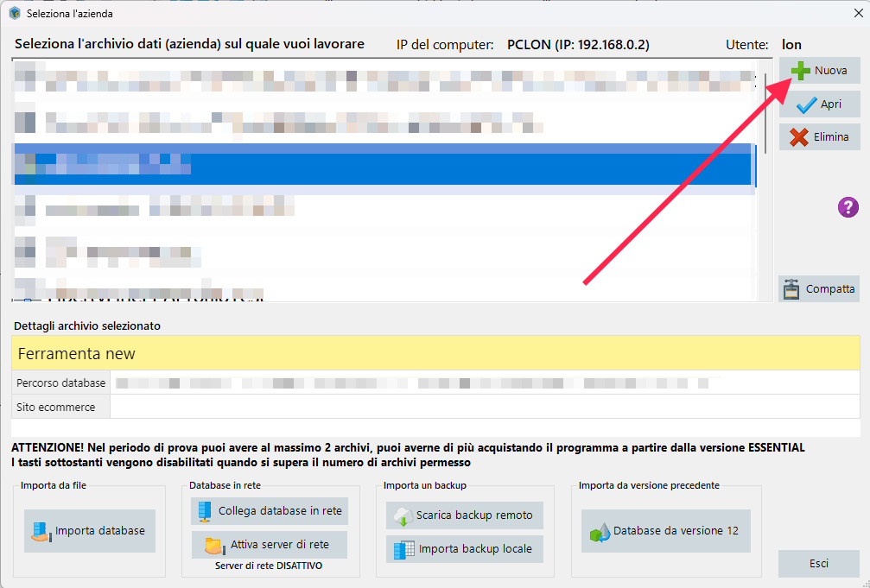Open the selected archive with Apri

[819, 104]
